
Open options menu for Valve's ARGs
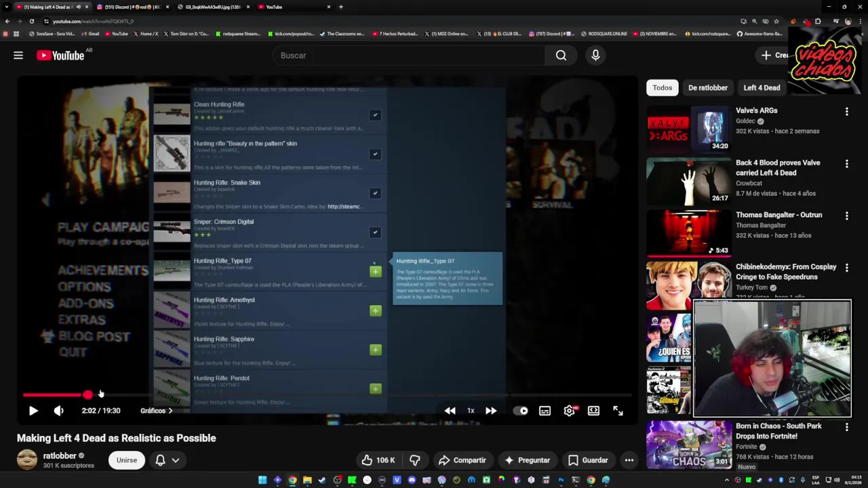click(x=846, y=111)
